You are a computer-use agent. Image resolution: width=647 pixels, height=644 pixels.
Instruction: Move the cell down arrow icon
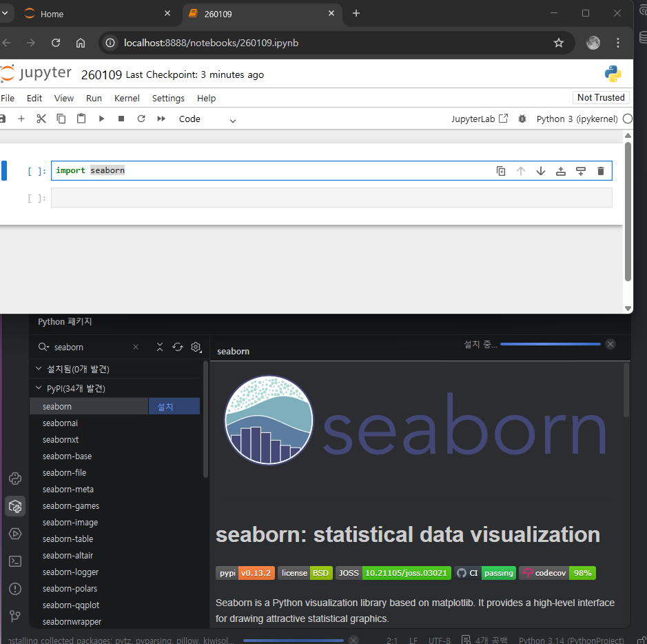pos(540,171)
